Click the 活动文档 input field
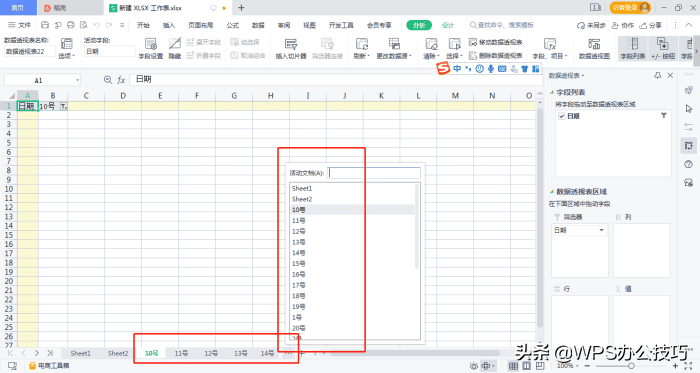Image resolution: width=700 pixels, height=373 pixels. [x=374, y=173]
